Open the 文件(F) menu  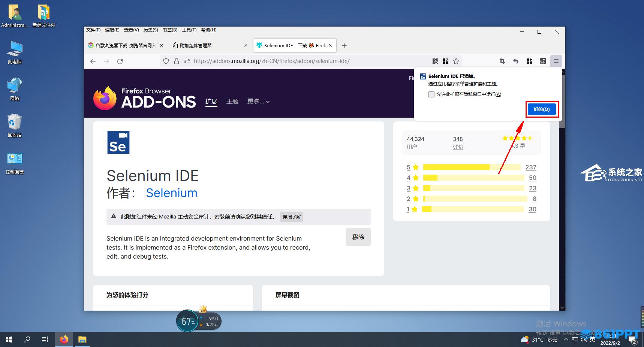click(93, 30)
